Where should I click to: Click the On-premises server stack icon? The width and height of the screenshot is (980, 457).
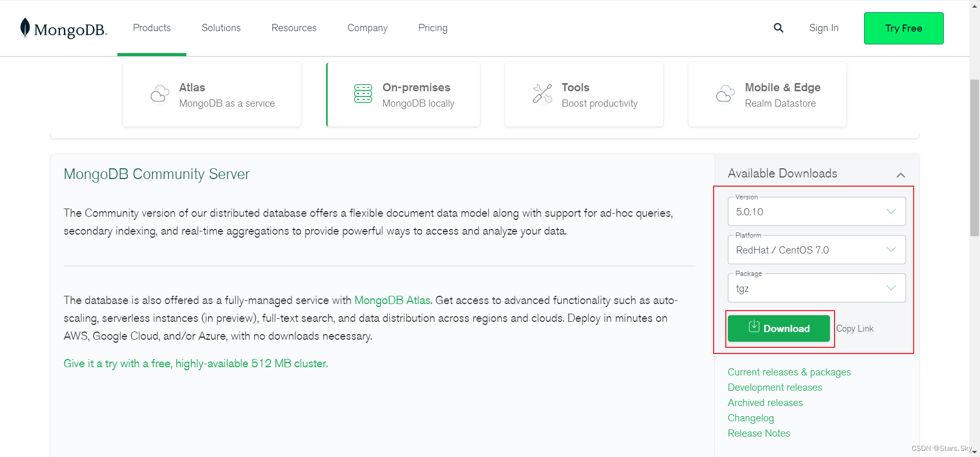363,94
